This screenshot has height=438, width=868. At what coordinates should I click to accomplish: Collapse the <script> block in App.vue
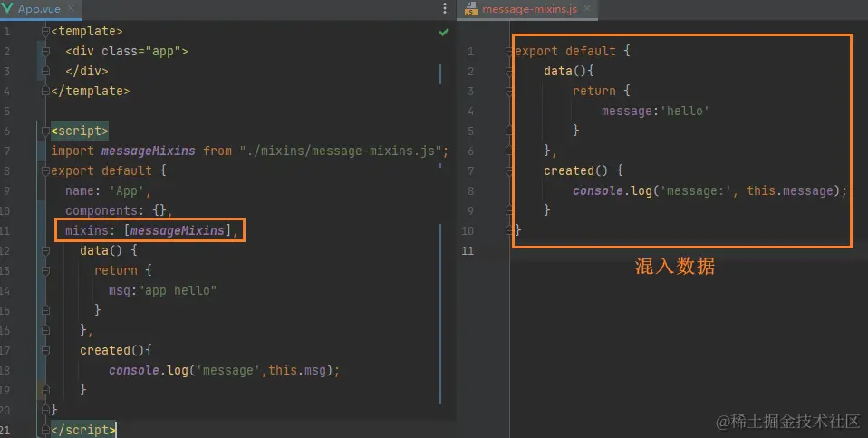click(46, 131)
